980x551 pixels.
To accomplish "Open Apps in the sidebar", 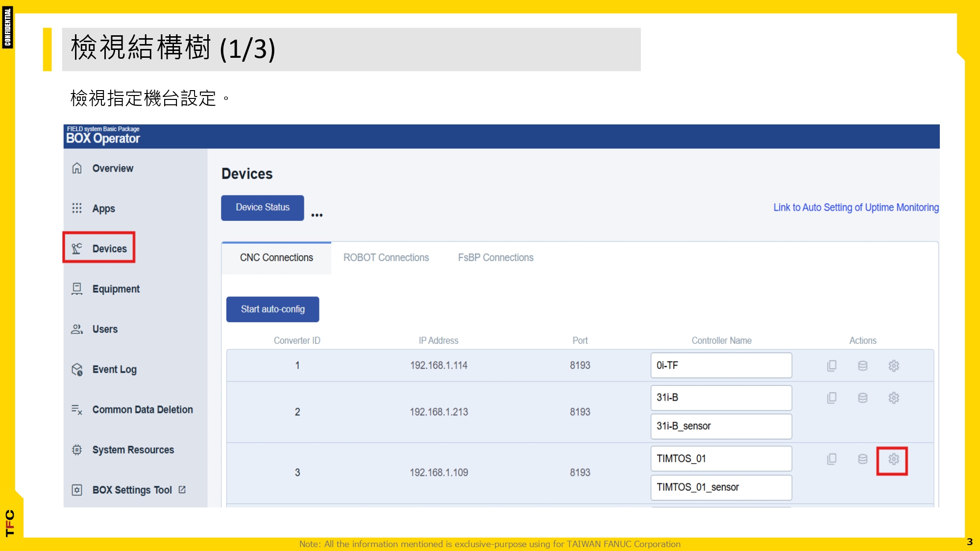I will pos(103,208).
